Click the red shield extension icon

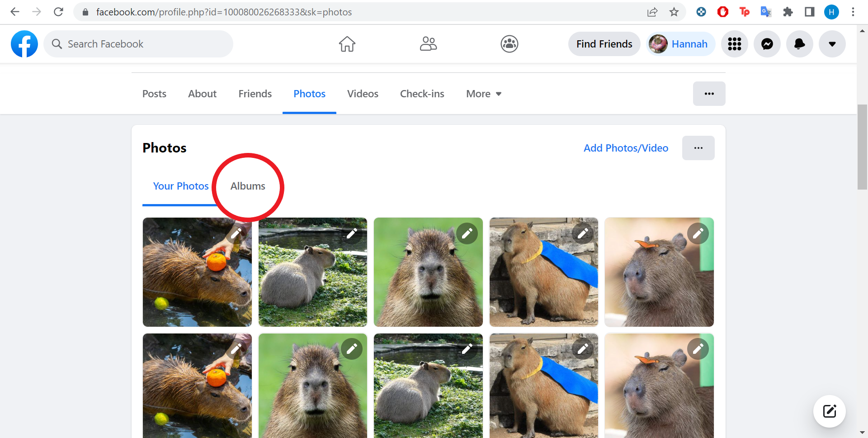(723, 12)
